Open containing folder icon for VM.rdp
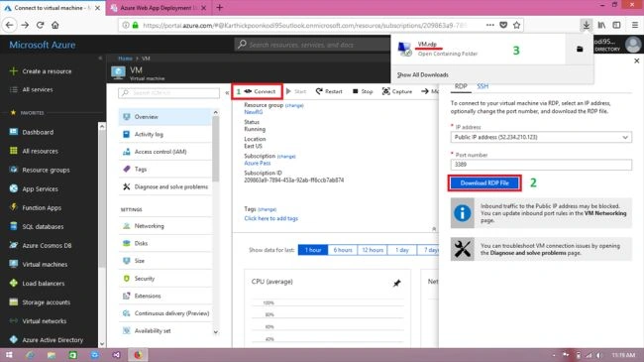This screenshot has width=644, height=362. pos(580,50)
